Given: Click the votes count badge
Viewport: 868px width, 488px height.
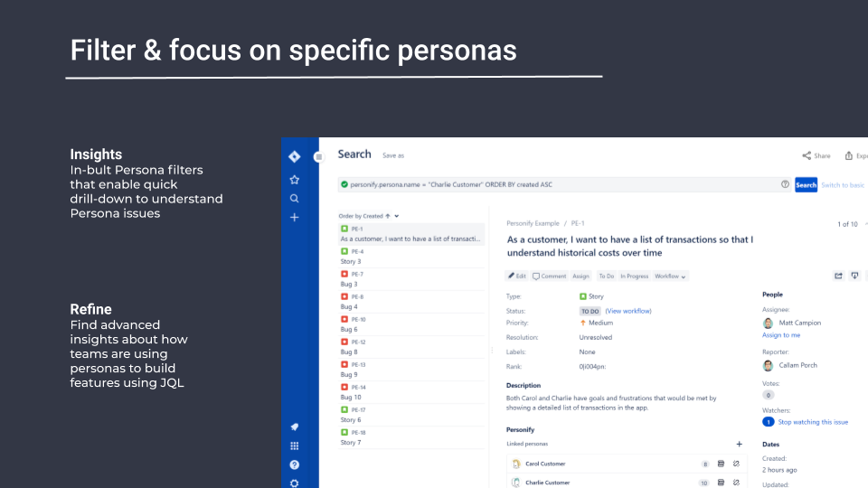Looking at the screenshot, I should (769, 395).
